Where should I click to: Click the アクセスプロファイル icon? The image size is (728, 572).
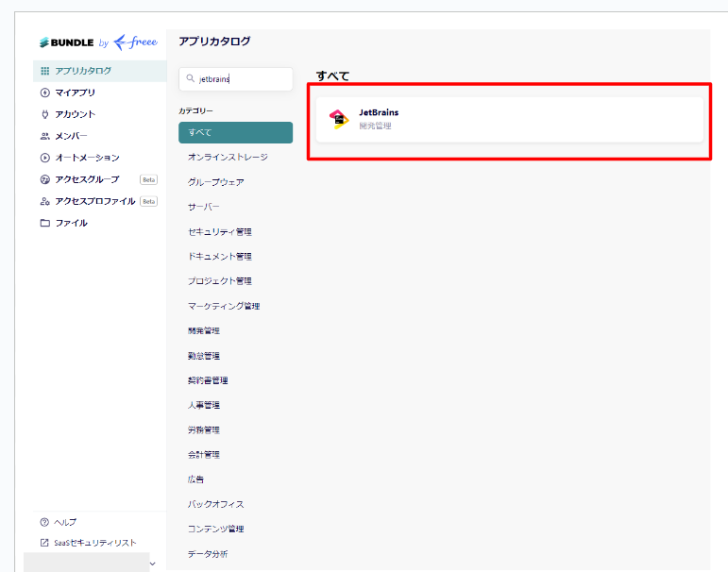45,201
